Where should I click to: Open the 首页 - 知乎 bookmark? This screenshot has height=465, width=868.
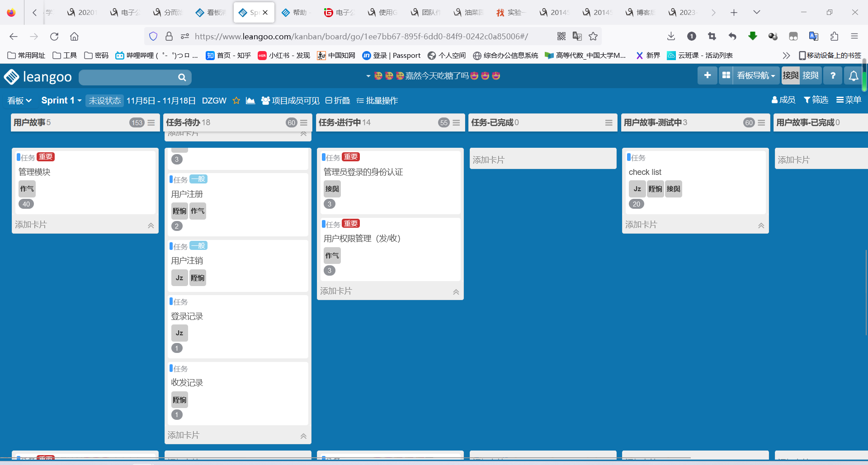[228, 55]
